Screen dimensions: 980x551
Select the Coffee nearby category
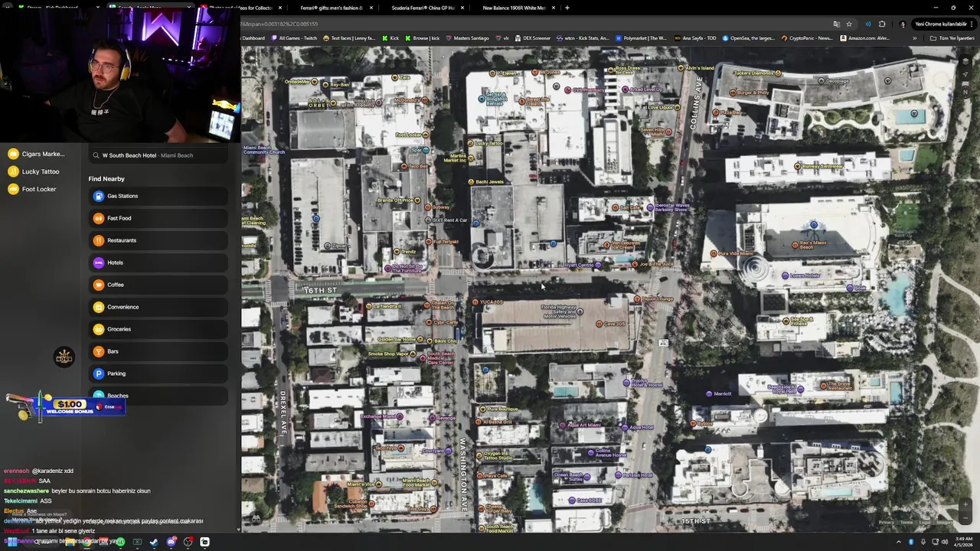(158, 285)
